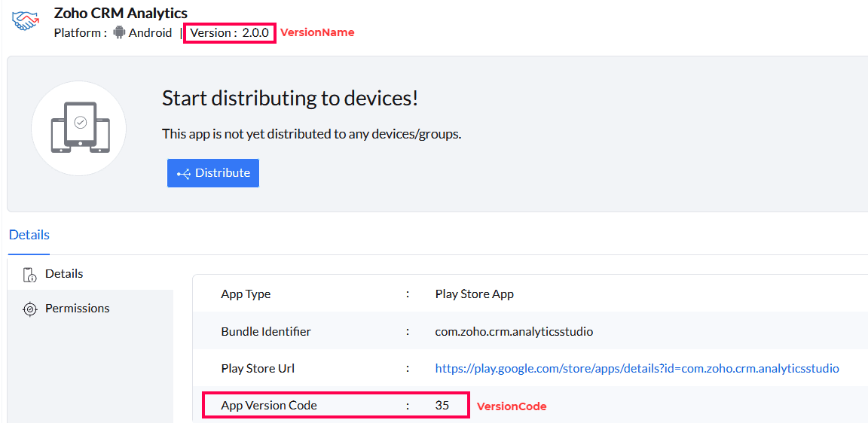
Task: Click the Play Store App value
Action: click(475, 294)
